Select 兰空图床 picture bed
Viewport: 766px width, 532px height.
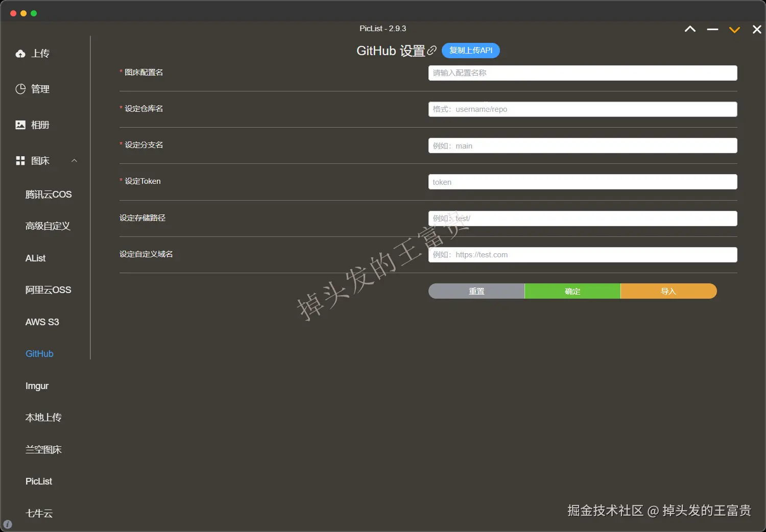coord(43,449)
